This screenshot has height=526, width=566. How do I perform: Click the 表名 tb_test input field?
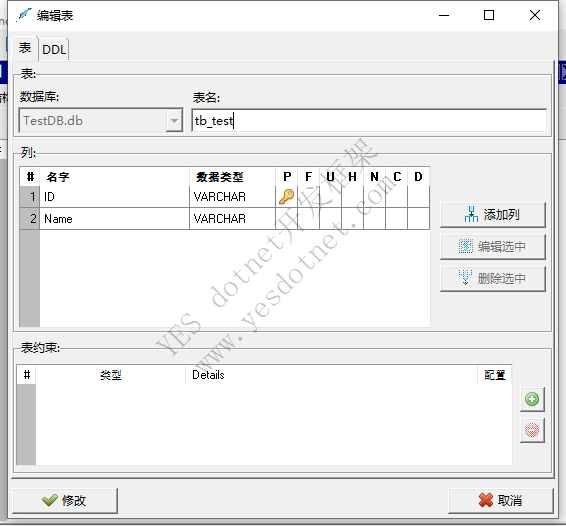tap(369, 121)
